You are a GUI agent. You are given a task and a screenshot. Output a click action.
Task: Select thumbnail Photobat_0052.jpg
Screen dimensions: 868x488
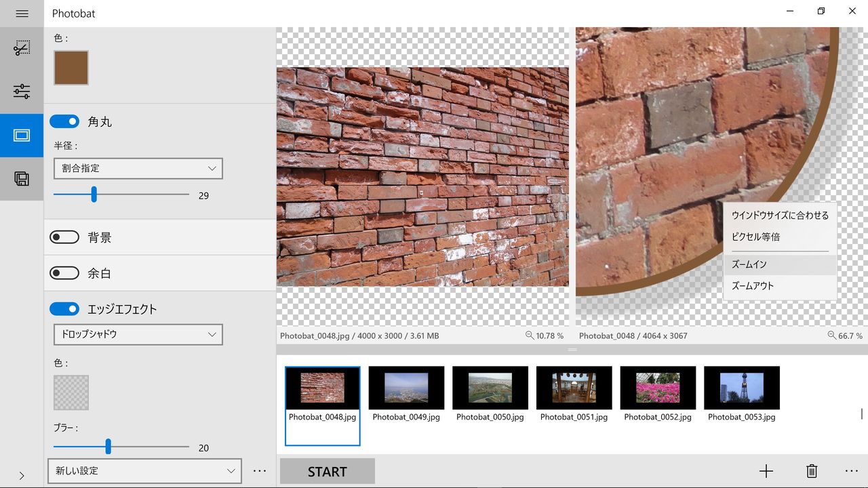(x=658, y=395)
